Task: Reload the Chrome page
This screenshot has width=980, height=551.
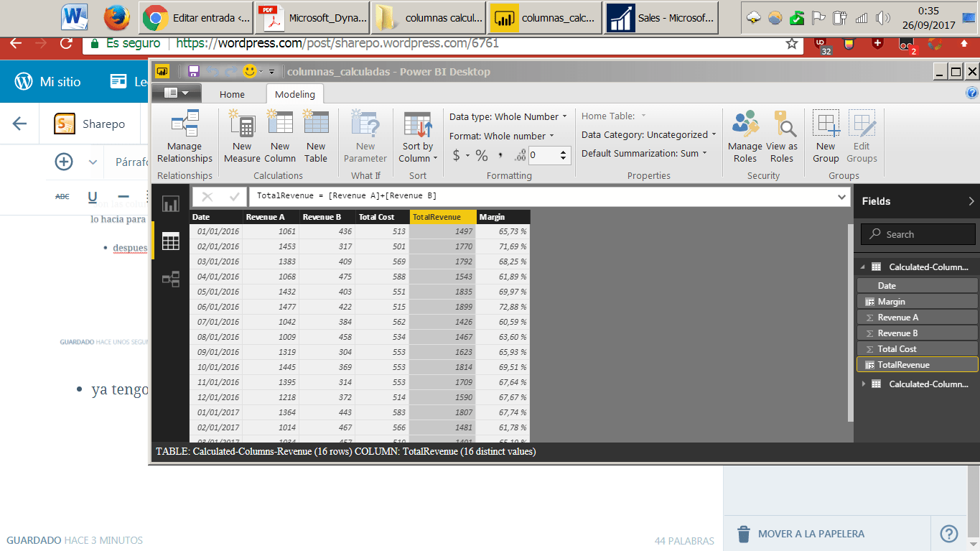Action: [66, 43]
